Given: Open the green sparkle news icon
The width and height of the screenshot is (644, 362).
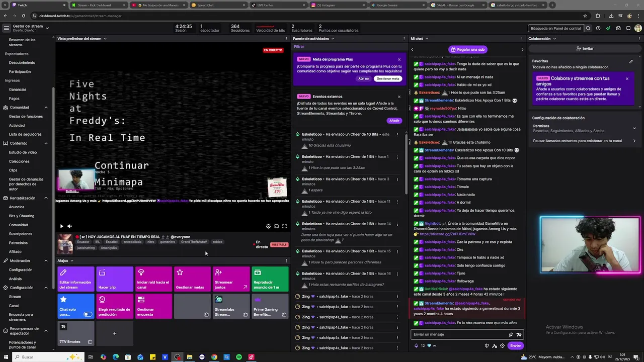Looking at the screenshot, I should pyautogui.click(x=608, y=28).
